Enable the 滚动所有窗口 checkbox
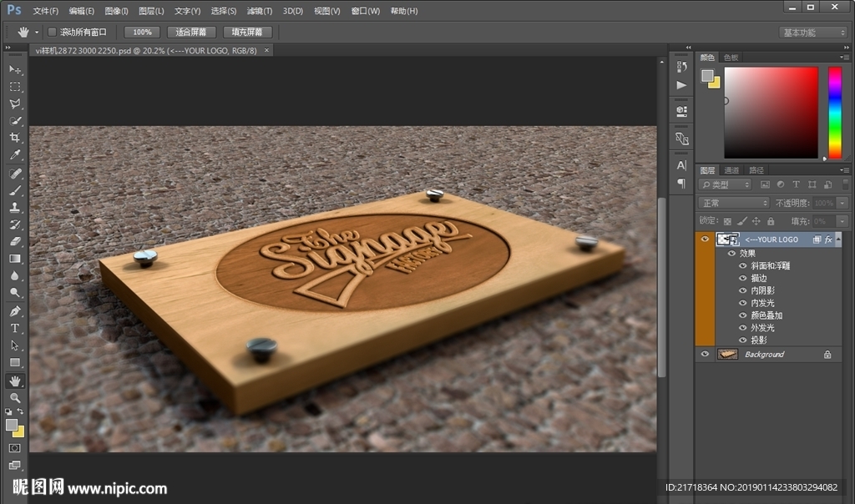The height and width of the screenshot is (504, 855). point(52,33)
